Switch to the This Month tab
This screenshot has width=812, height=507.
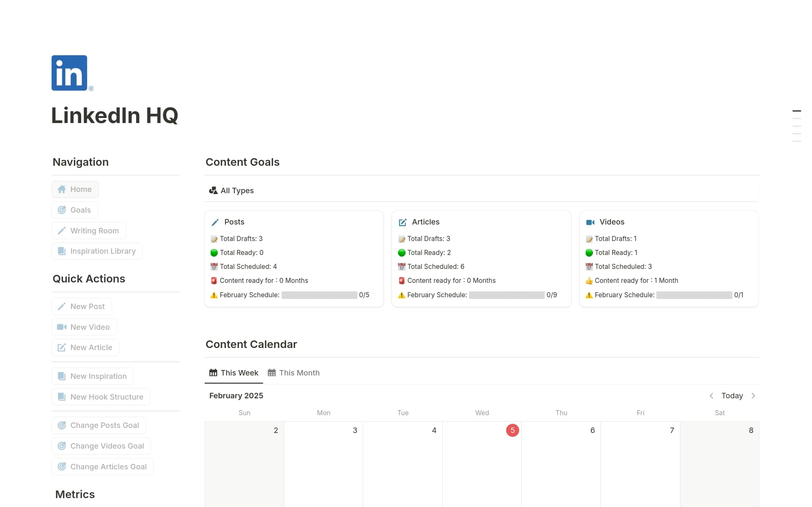(294, 373)
